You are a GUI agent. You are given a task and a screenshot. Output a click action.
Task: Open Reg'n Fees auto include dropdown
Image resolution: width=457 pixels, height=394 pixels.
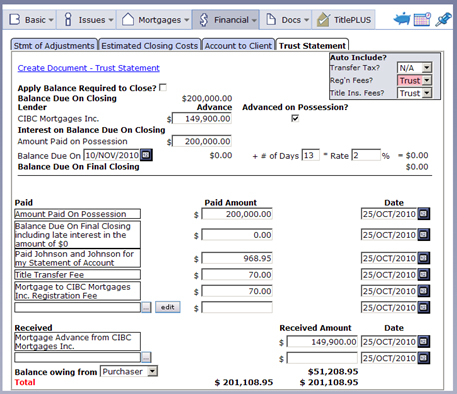click(427, 80)
